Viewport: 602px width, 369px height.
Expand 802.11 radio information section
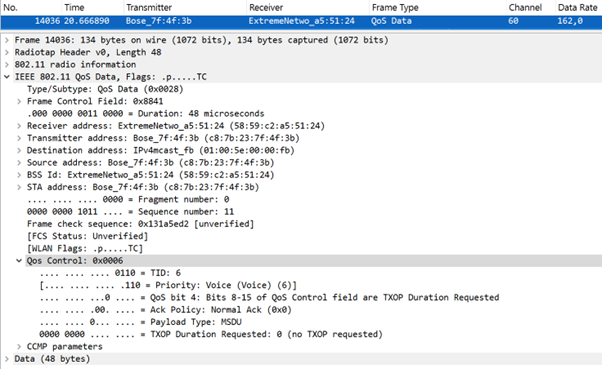coord(7,65)
